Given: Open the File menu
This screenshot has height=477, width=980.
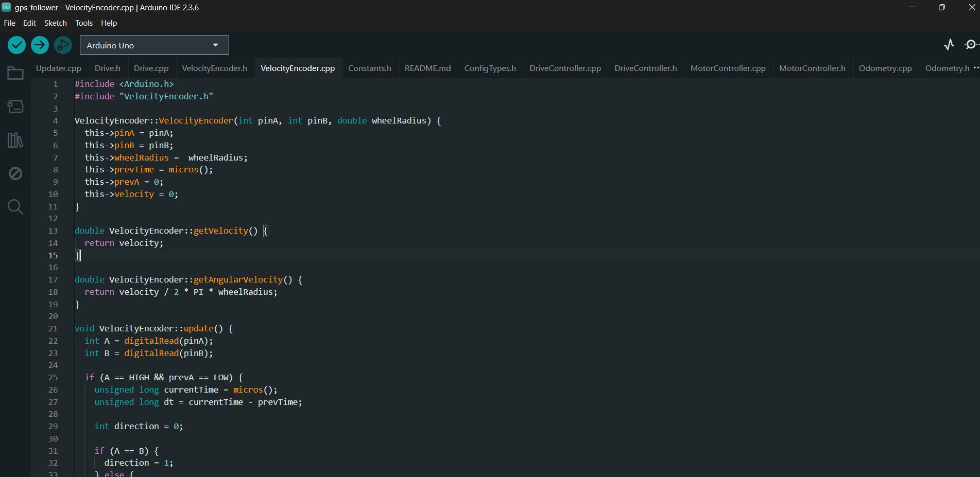Looking at the screenshot, I should [x=9, y=23].
